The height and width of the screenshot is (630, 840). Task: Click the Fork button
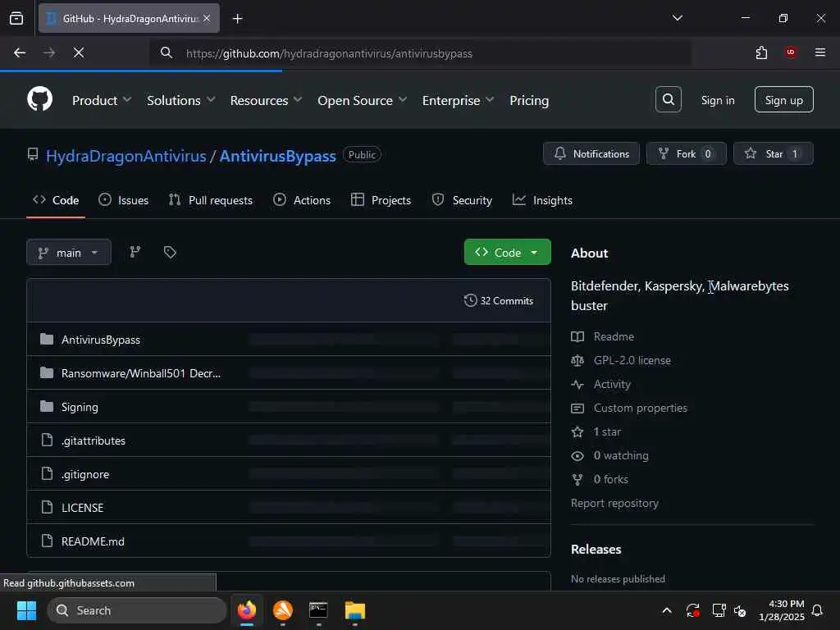tap(687, 153)
